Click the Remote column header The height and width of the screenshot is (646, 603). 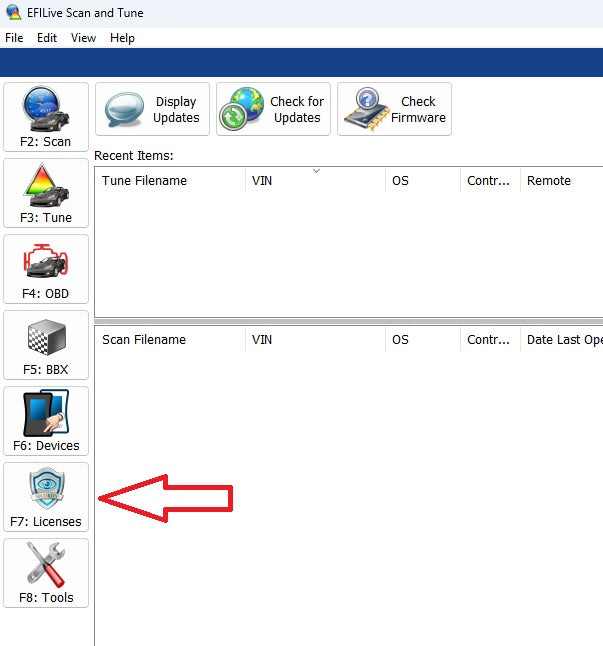point(562,180)
